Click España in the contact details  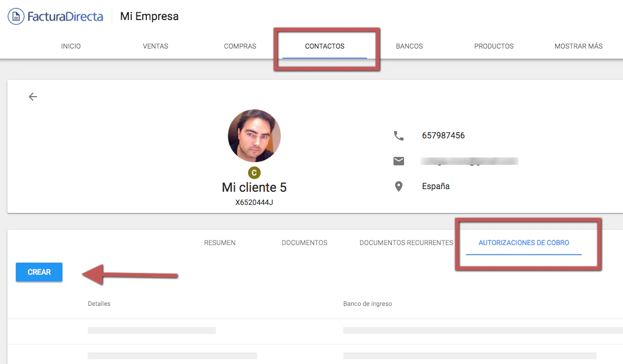click(x=435, y=185)
